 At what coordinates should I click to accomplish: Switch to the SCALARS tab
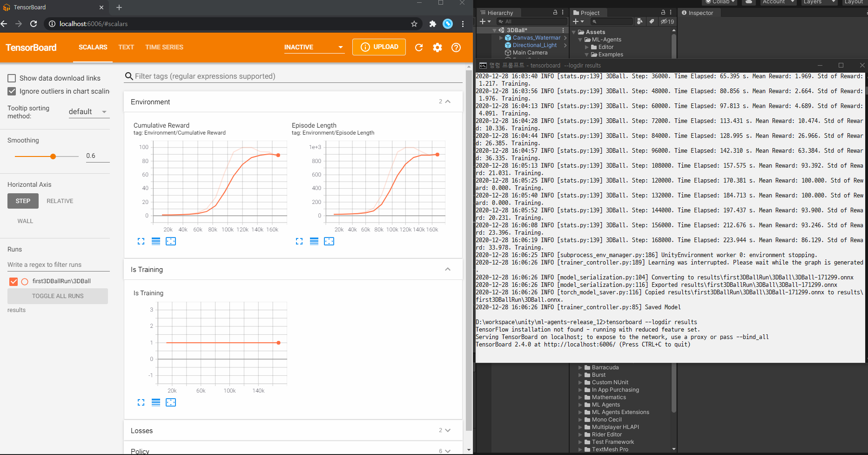pyautogui.click(x=93, y=47)
